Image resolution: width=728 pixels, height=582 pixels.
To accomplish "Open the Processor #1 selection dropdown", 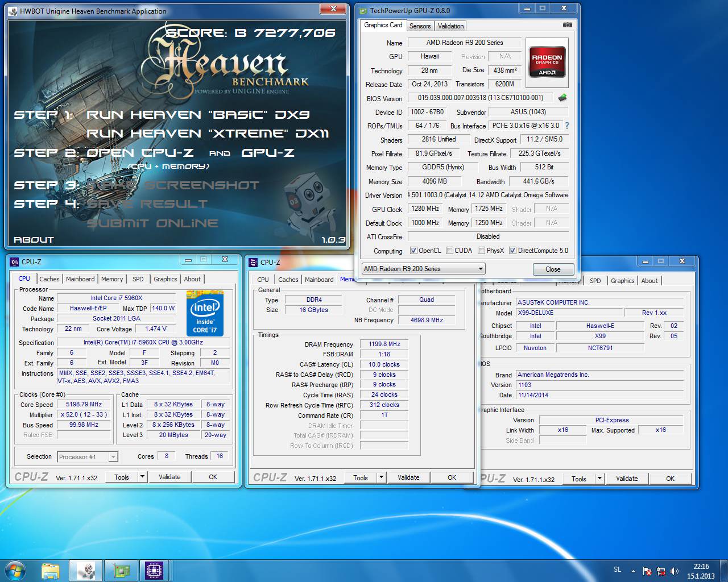I will pyautogui.click(x=87, y=456).
